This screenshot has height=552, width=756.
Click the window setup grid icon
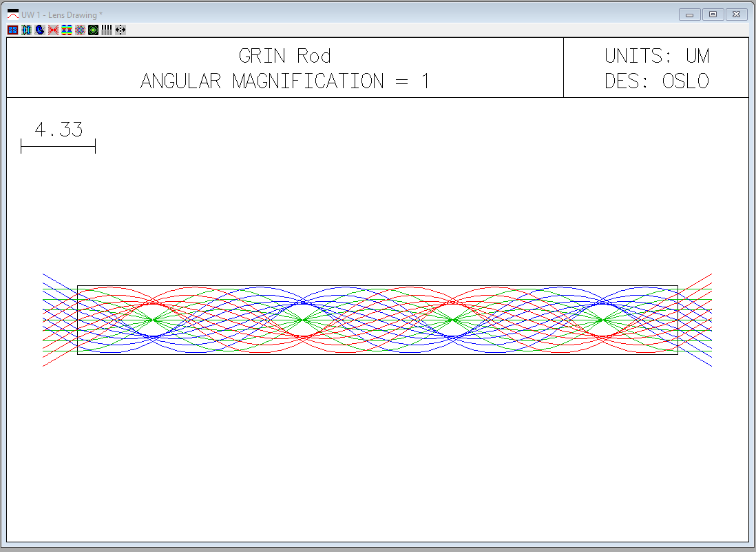pos(13,30)
